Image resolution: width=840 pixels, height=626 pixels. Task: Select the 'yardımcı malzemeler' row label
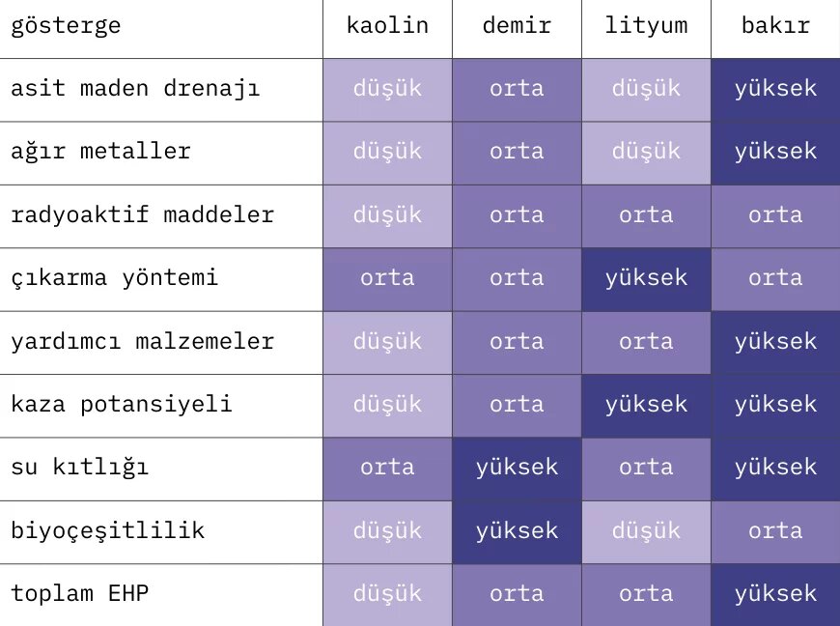pos(142,341)
